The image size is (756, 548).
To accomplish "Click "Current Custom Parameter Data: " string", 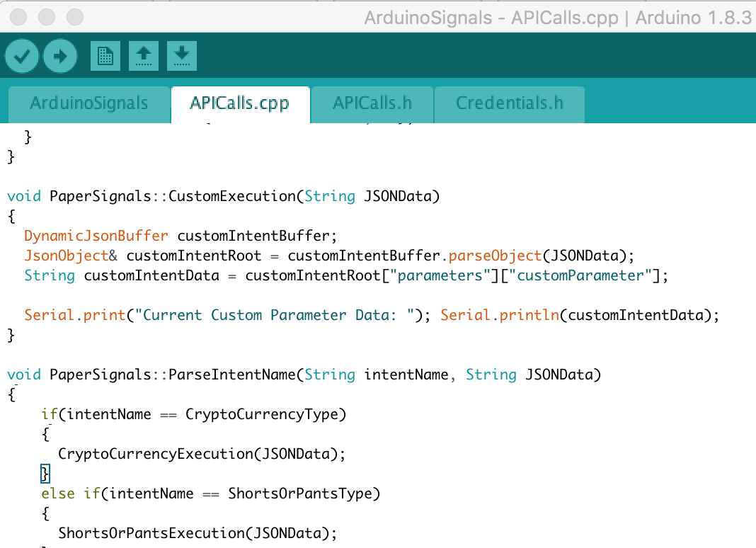I will click(x=275, y=315).
